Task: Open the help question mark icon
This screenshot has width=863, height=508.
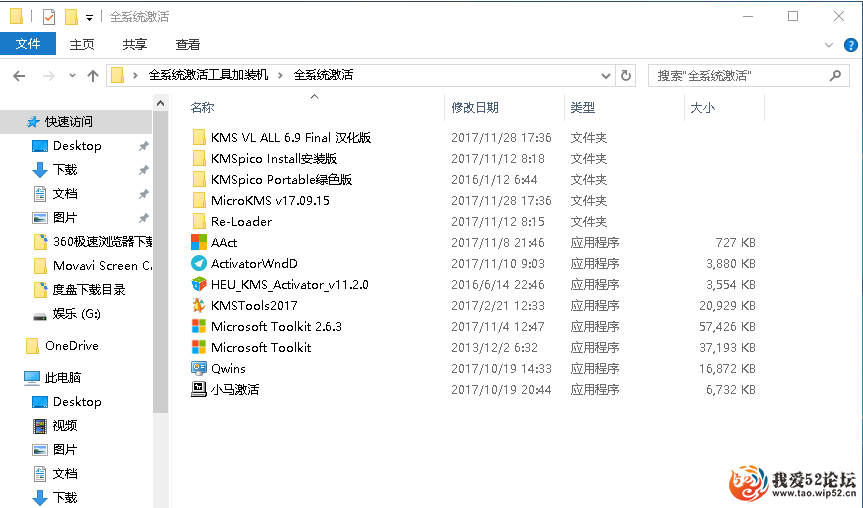Action: tap(850, 45)
